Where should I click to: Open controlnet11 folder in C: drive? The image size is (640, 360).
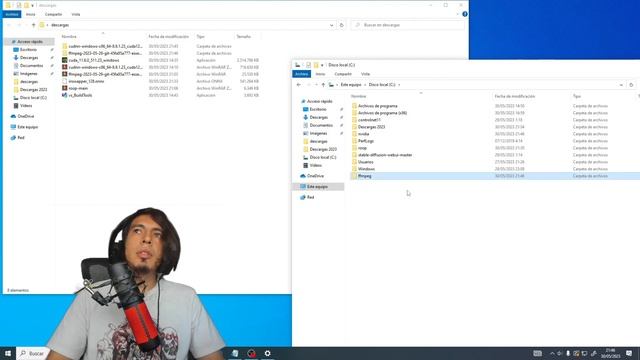coord(369,120)
